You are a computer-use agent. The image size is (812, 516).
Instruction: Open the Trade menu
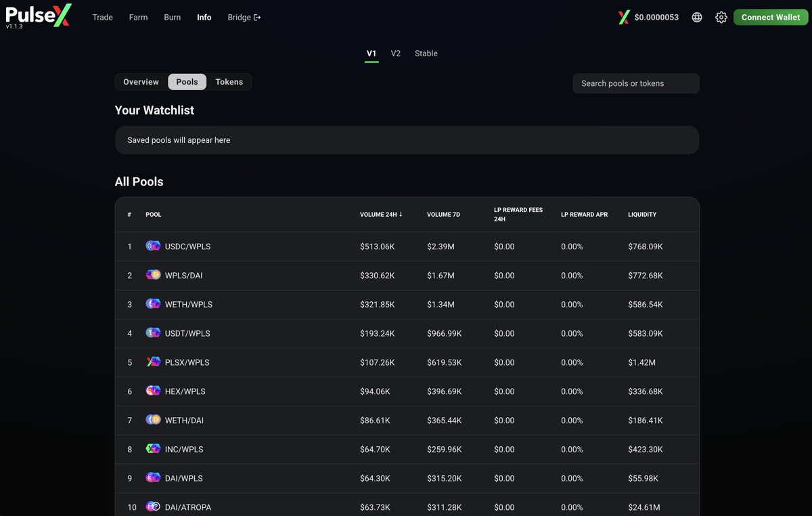[103, 18]
